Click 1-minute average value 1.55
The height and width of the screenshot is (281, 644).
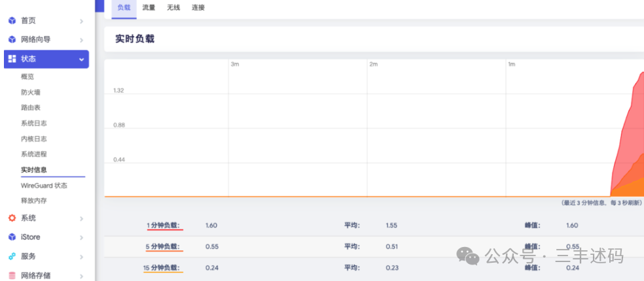pos(392,225)
